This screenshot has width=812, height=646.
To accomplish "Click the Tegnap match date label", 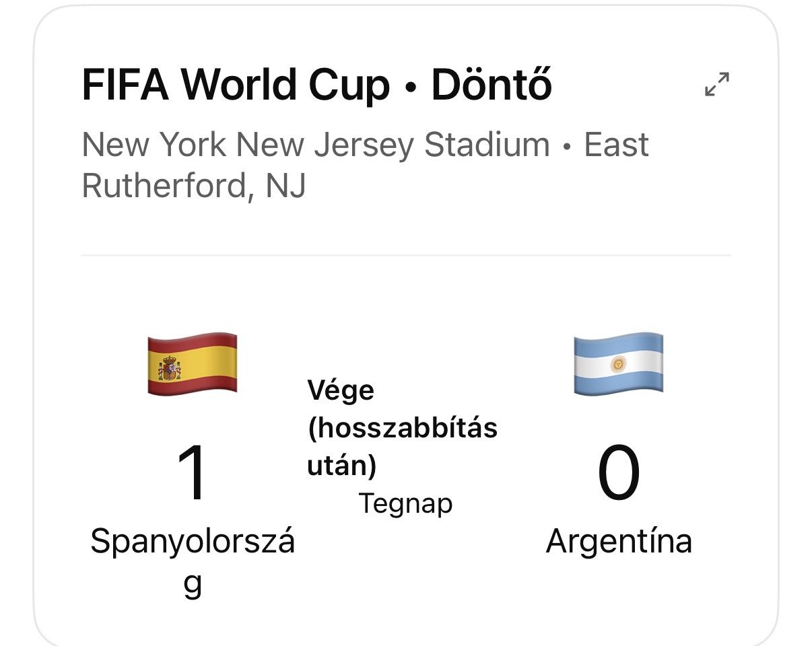I will [x=405, y=503].
